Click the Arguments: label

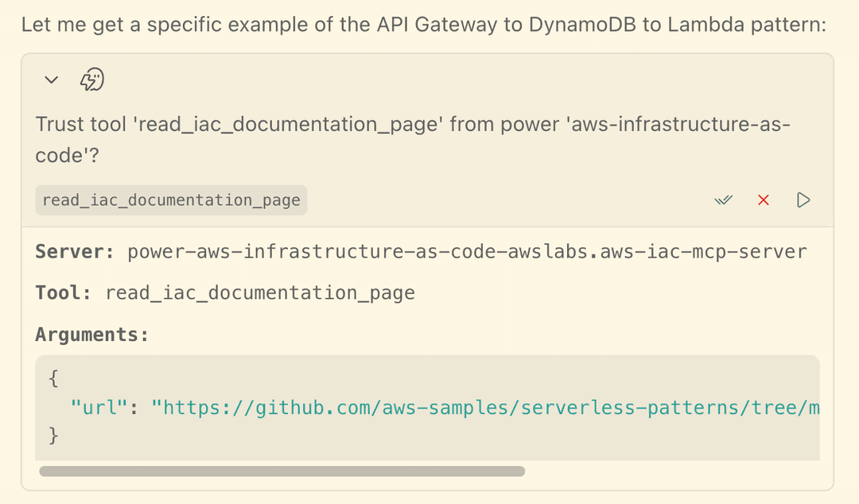pos(92,334)
